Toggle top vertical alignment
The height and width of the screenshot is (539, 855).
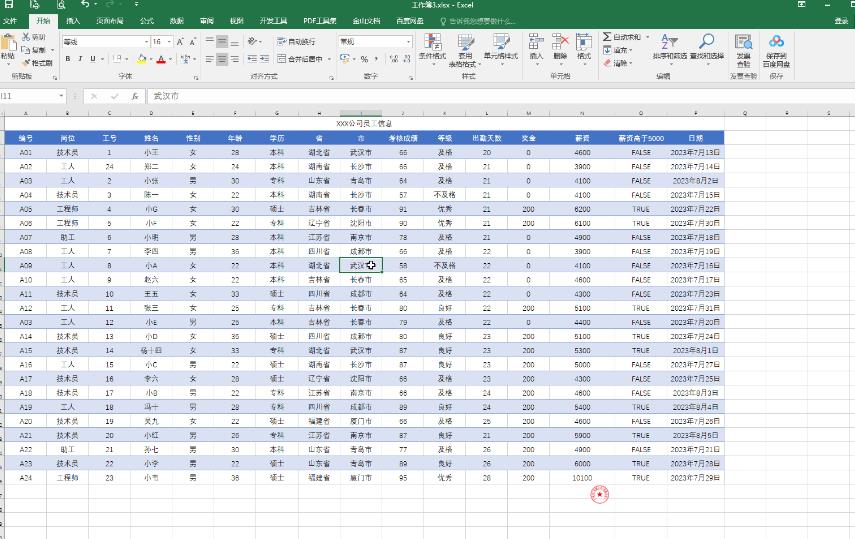[210, 41]
